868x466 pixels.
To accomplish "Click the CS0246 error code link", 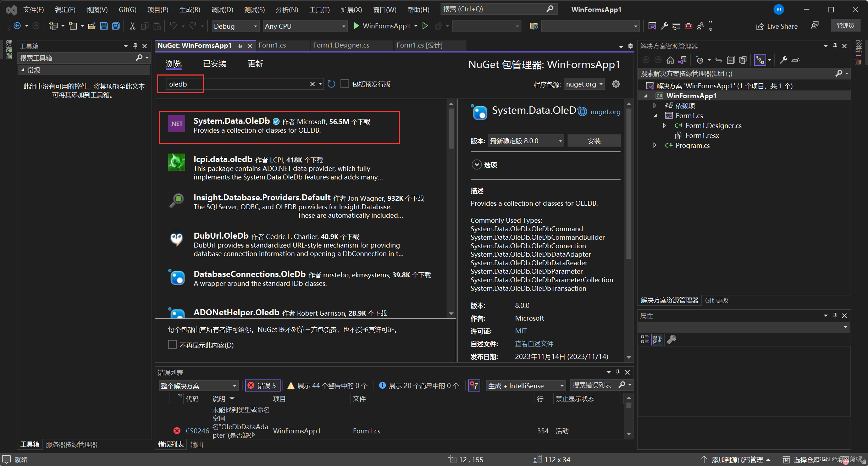I will tap(197, 431).
